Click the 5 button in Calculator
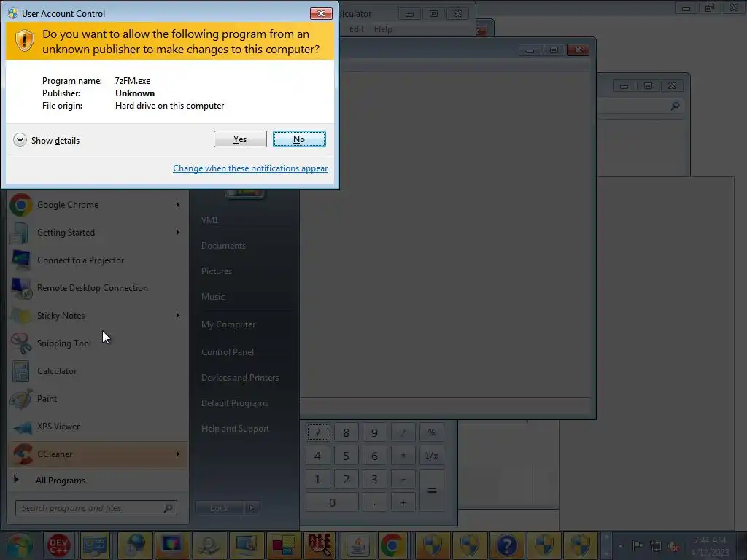The height and width of the screenshot is (560, 747). tap(346, 456)
